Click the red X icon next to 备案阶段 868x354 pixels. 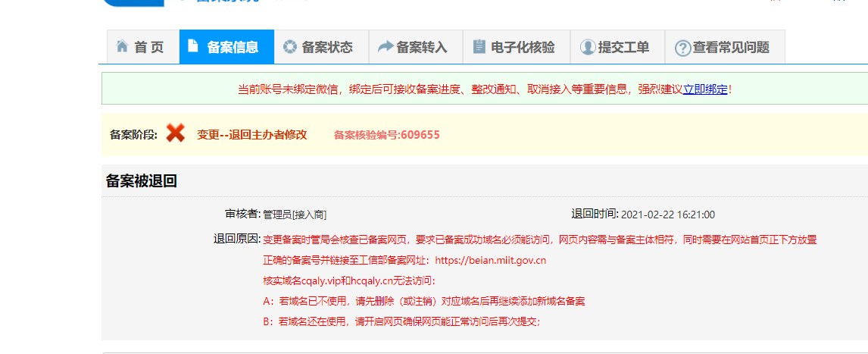(x=175, y=133)
